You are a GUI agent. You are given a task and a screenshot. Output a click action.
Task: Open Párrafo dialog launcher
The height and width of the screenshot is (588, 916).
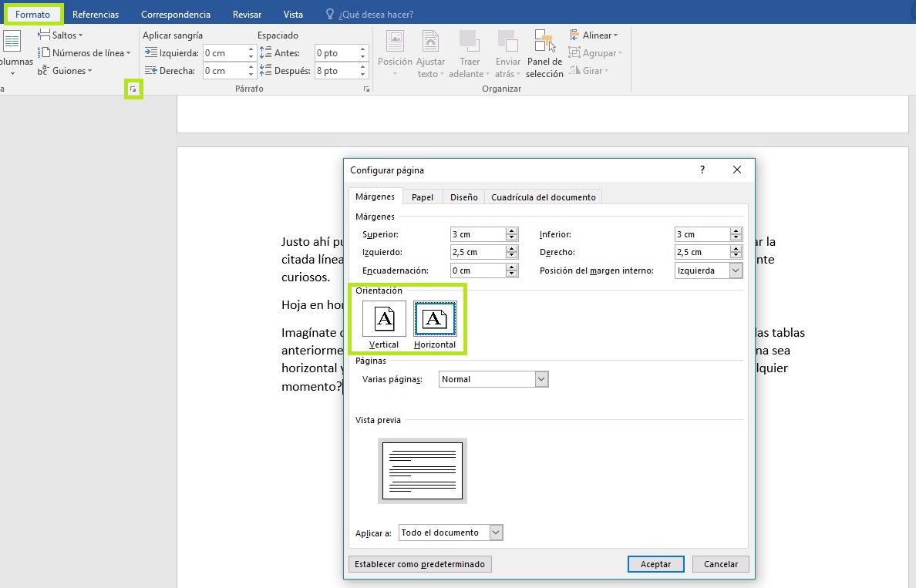[x=366, y=89]
